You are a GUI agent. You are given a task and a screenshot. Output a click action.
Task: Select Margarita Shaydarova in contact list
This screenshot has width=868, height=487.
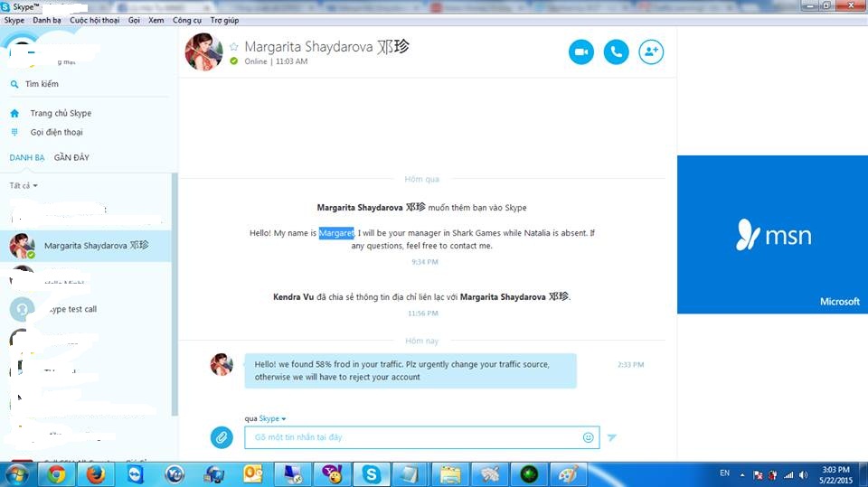click(x=86, y=246)
